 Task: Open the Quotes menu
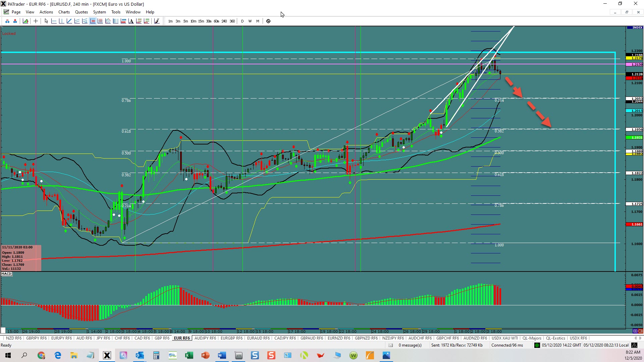click(82, 12)
